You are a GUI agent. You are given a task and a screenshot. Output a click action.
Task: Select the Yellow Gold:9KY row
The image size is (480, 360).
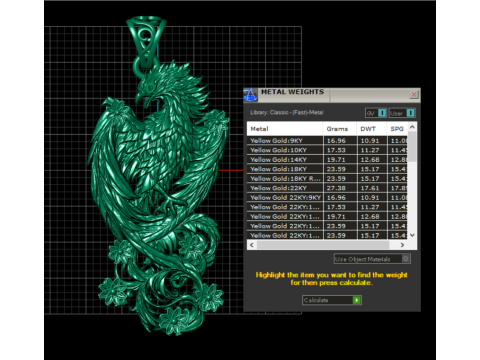(327, 141)
